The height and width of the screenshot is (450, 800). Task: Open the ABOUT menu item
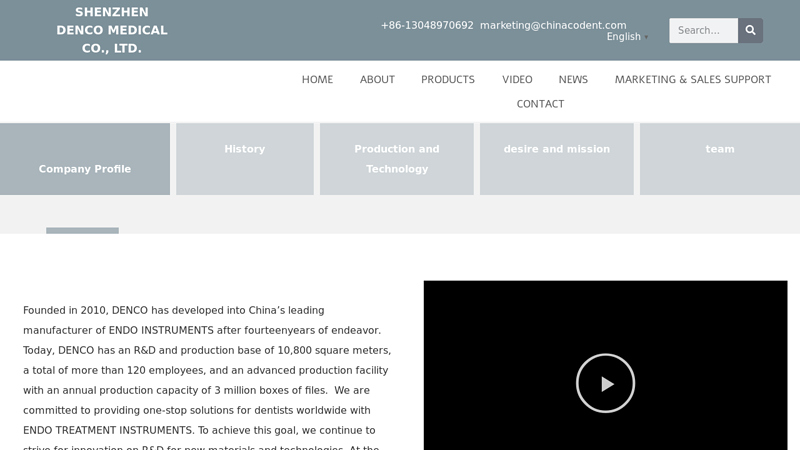coord(377,80)
